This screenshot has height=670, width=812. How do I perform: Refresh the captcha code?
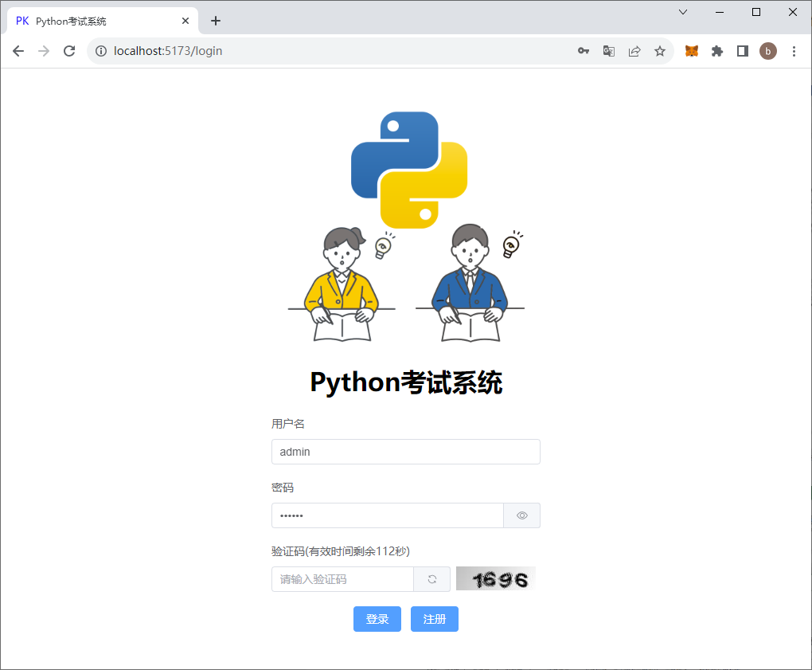(x=432, y=579)
